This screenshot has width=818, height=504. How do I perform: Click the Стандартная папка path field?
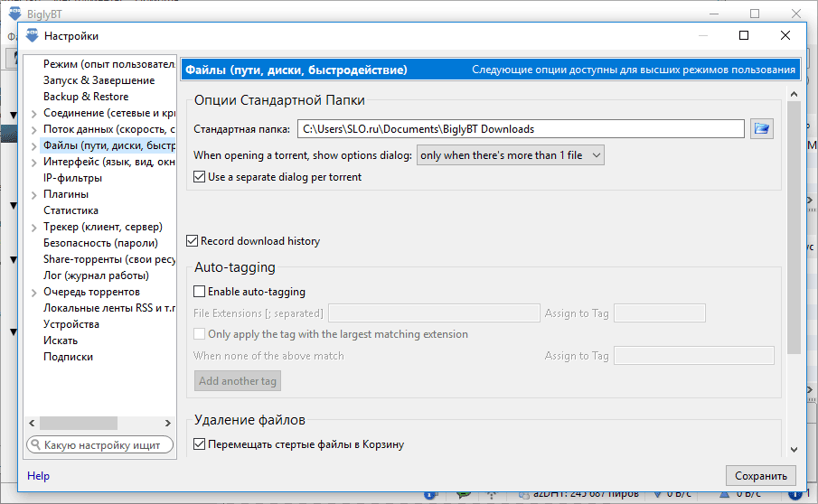click(521, 129)
